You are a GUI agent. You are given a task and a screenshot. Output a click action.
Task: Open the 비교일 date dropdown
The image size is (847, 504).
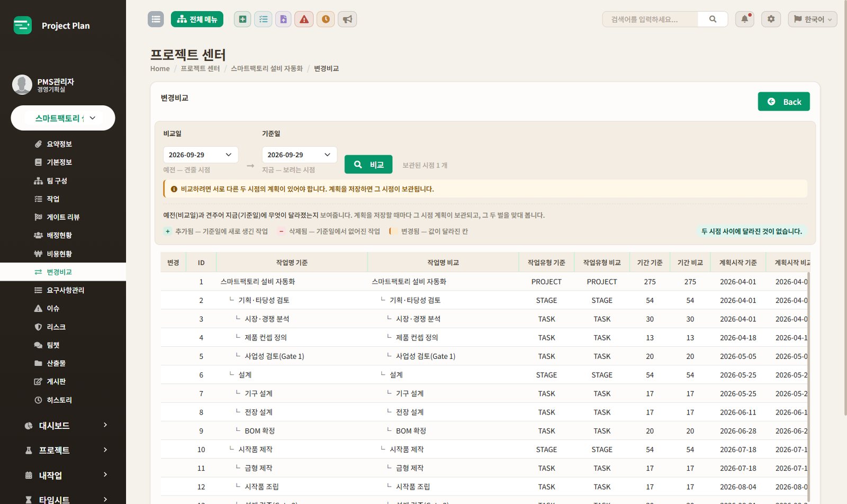pyautogui.click(x=201, y=155)
